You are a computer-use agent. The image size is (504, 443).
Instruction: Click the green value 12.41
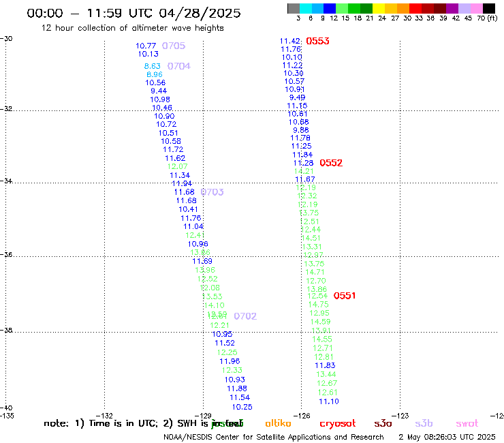tap(195, 235)
